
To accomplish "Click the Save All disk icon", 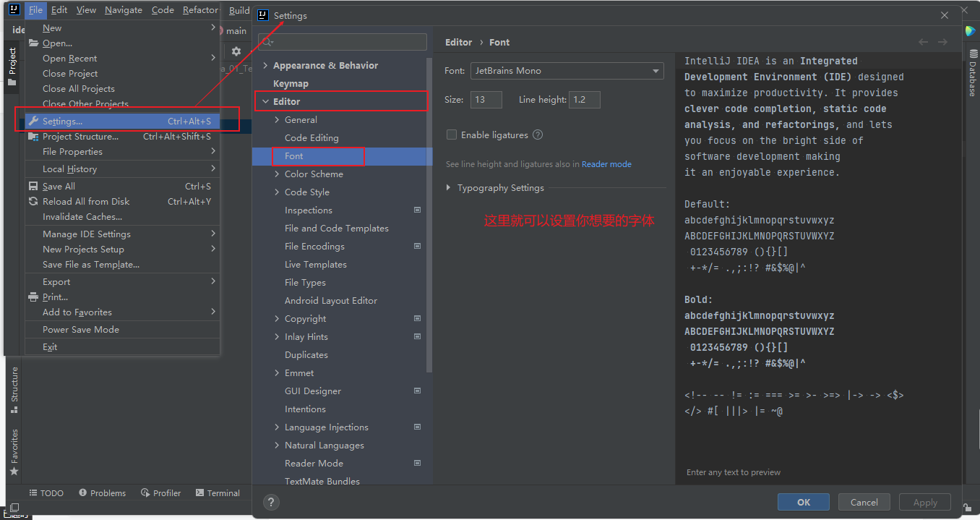I will click(x=33, y=186).
